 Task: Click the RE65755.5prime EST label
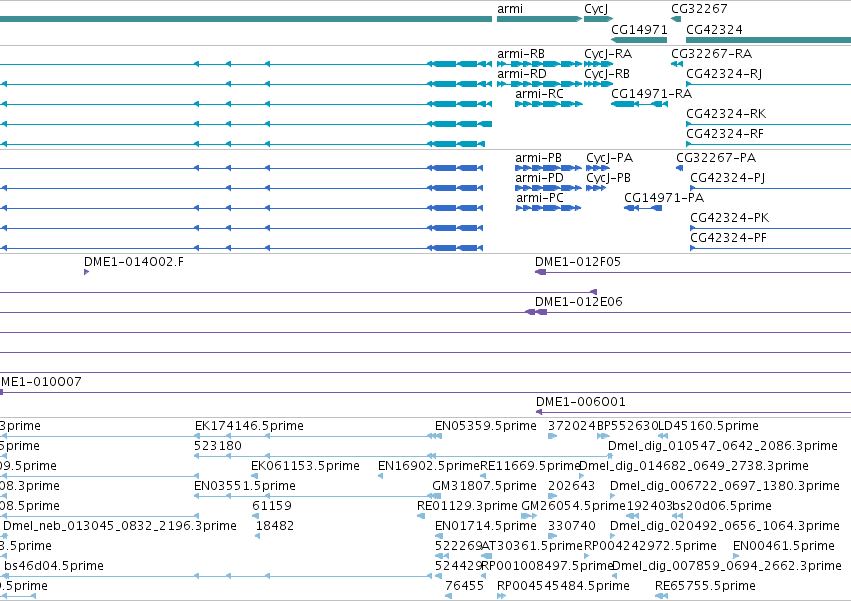[706, 586]
